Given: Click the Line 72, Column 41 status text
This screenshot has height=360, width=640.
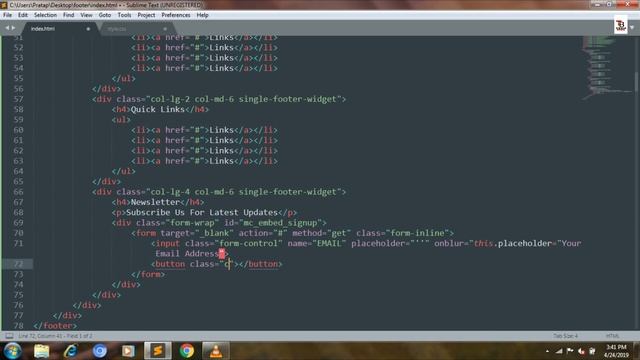Looking at the screenshot, I should pyautogui.click(x=55, y=336).
